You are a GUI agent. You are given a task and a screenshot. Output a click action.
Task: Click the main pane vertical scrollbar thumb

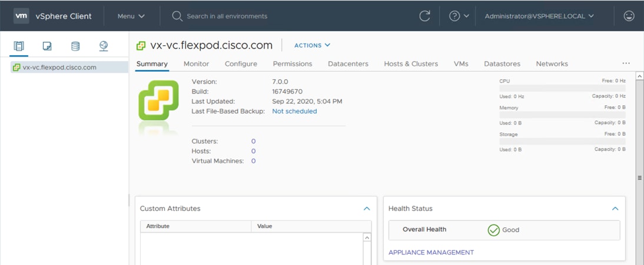pyautogui.click(x=639, y=177)
